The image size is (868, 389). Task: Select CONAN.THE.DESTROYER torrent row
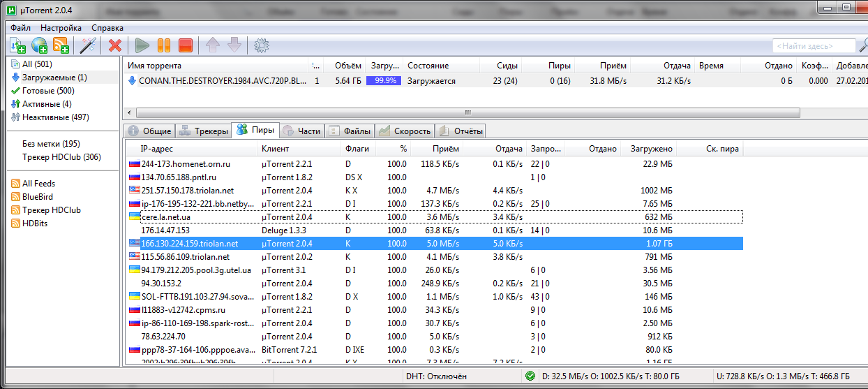coord(495,81)
